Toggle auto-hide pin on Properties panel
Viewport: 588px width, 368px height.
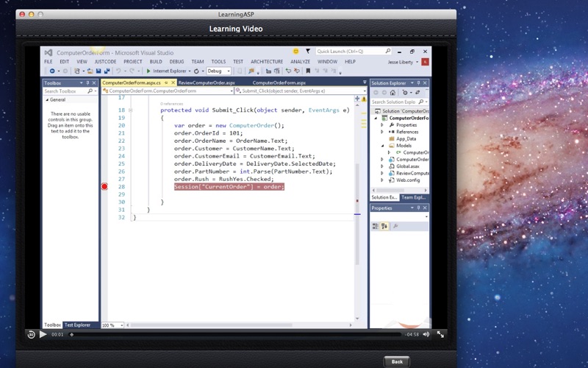pyautogui.click(x=418, y=208)
